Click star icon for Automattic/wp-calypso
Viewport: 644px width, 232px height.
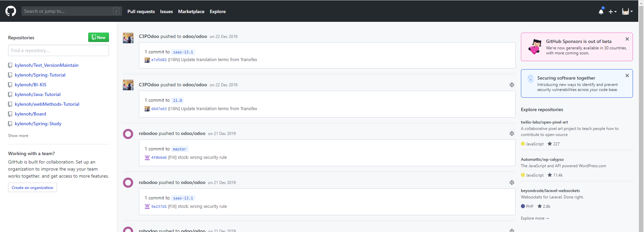pyautogui.click(x=550, y=175)
